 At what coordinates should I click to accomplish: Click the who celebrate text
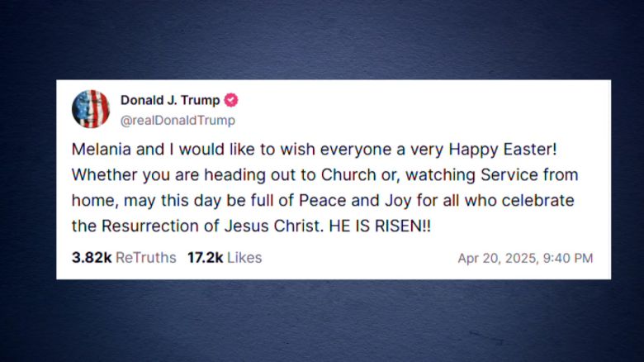pos(519,200)
